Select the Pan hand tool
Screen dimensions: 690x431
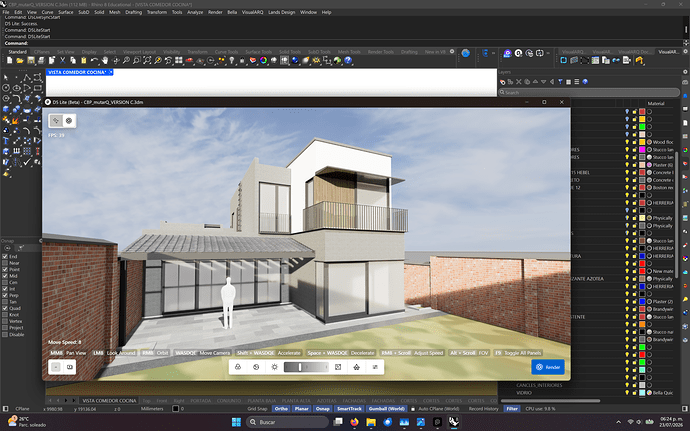coord(105,60)
